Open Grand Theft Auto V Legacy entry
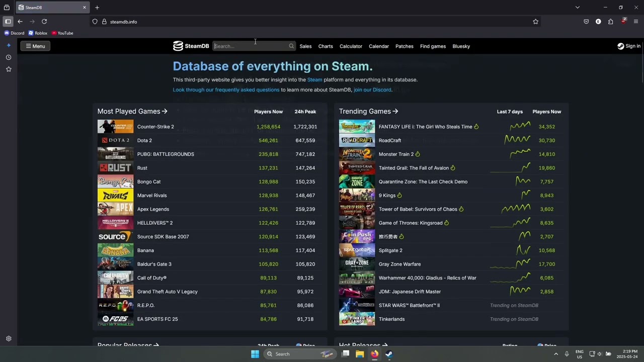The height and width of the screenshot is (362, 644). pyautogui.click(x=167, y=292)
